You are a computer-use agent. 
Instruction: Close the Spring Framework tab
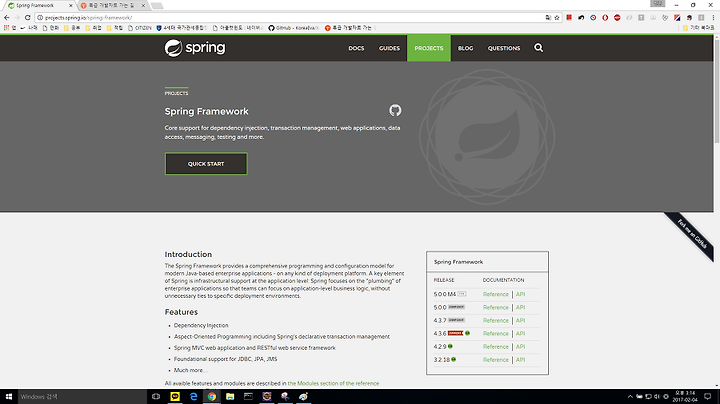point(71,6)
